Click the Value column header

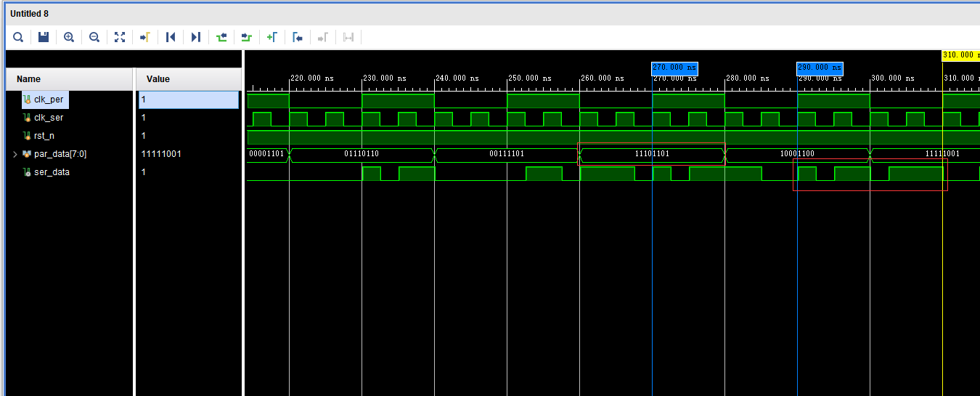(x=189, y=78)
